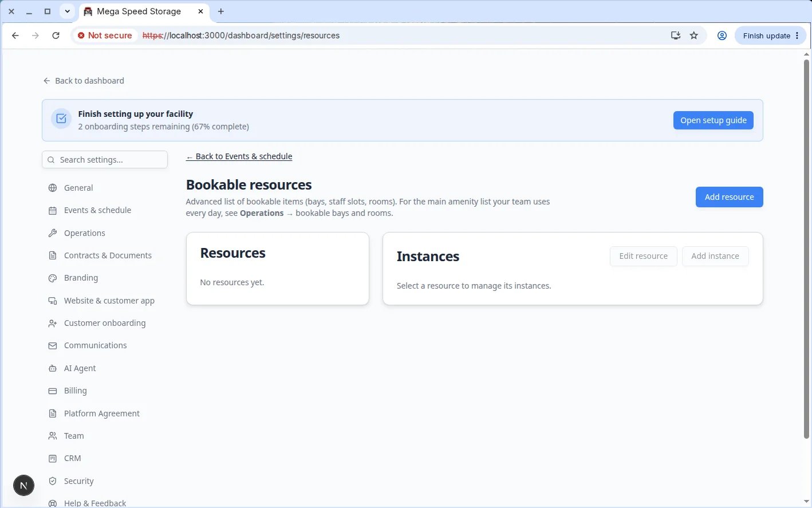Click the globe icon beside General

[53, 188]
